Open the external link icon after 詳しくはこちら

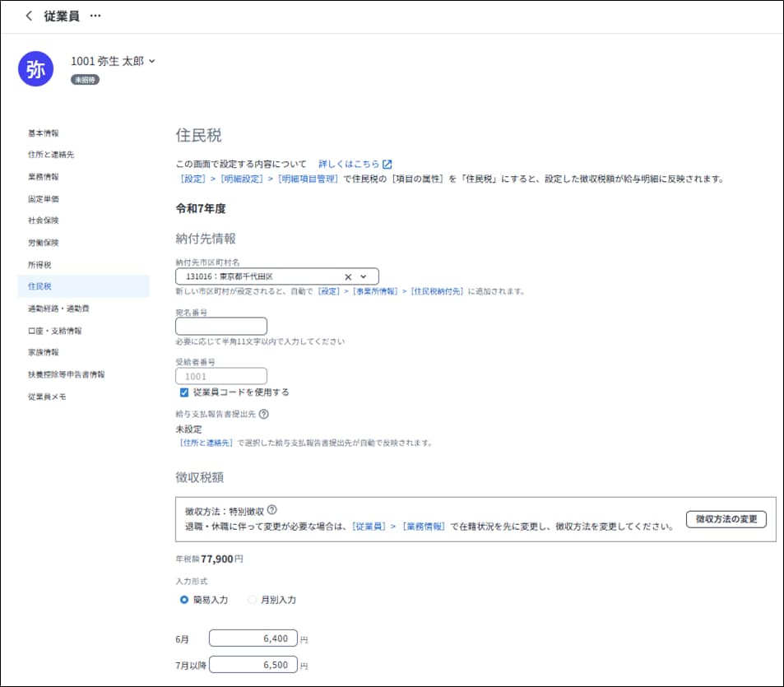(387, 165)
